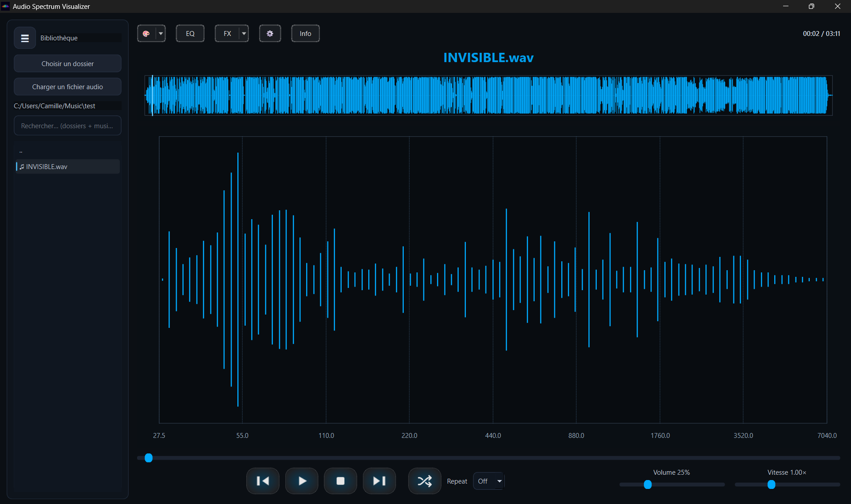Click the stop playback icon
The height and width of the screenshot is (504, 851).
[x=340, y=481]
